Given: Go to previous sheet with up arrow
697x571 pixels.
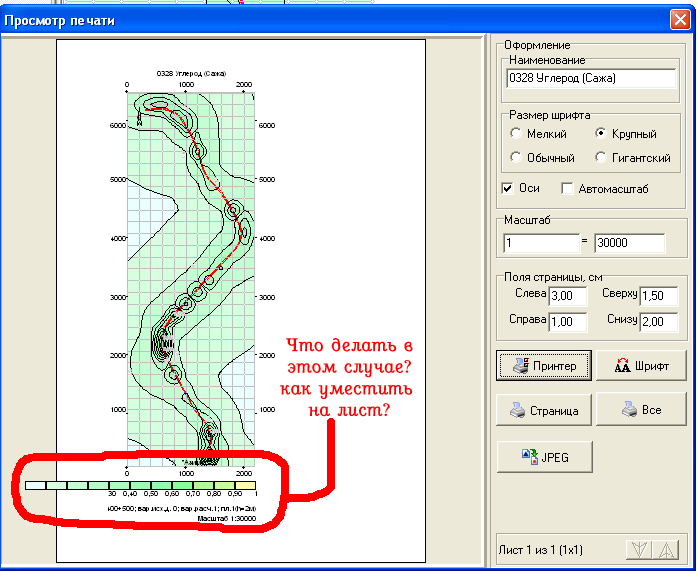Looking at the screenshot, I should click(x=668, y=550).
